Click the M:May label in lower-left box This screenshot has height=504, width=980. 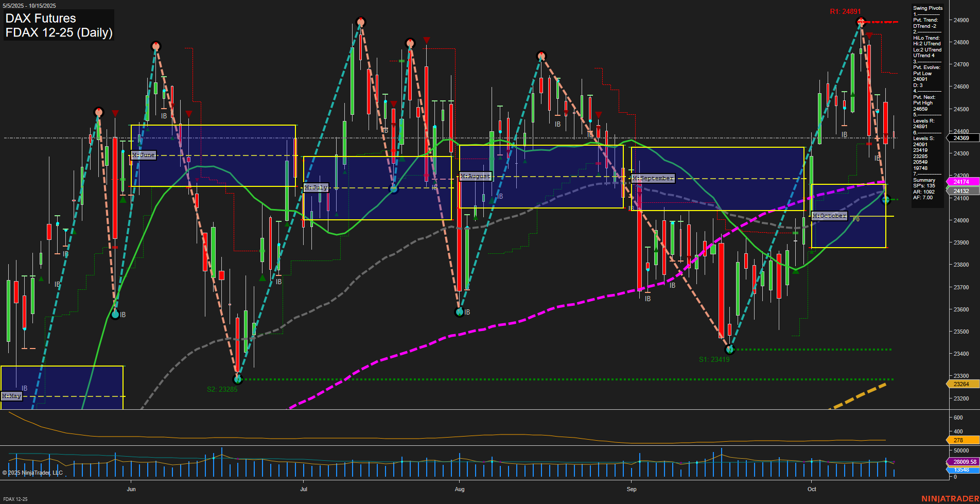[11, 396]
